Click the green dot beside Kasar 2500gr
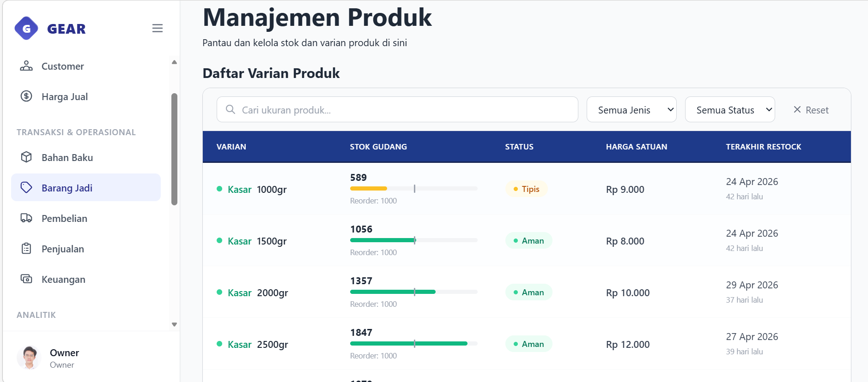Viewport: 868px width, 382px height. [x=219, y=344]
